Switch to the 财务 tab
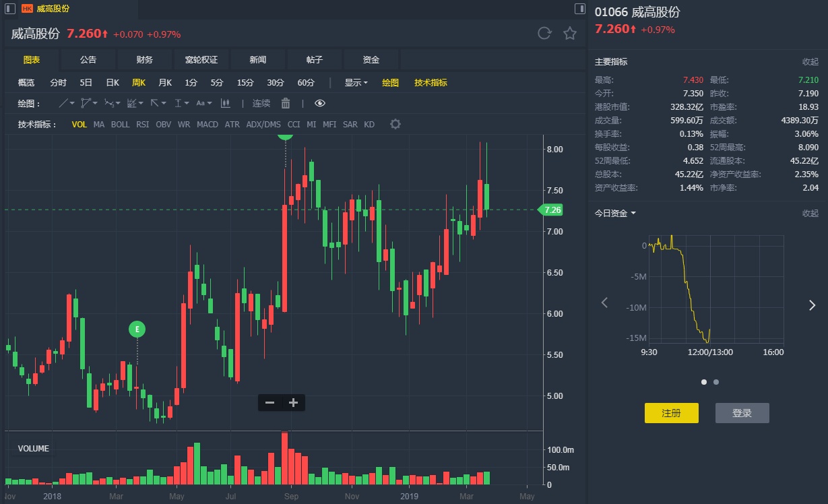 click(x=144, y=60)
